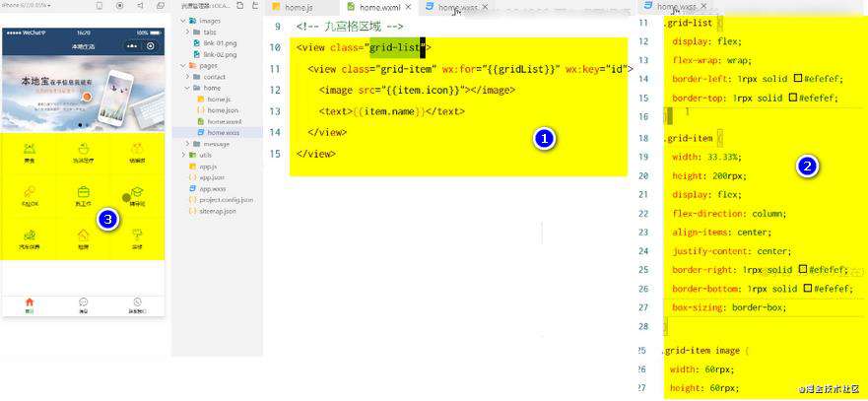Click the simulator capsule circle close button
The width and height of the screenshot is (868, 401).
coord(150,46)
